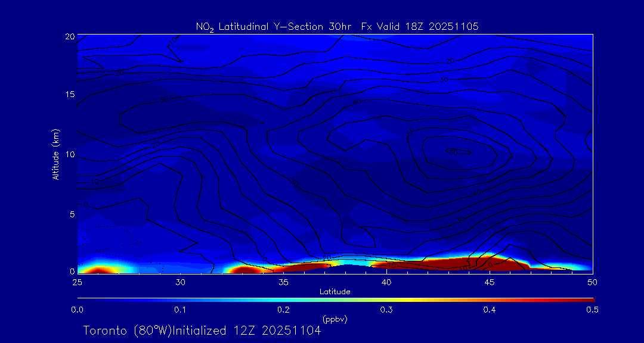Select the "Fx Valid 18Z 20251105" title text
The width and height of the screenshot is (644, 343).
(420, 27)
